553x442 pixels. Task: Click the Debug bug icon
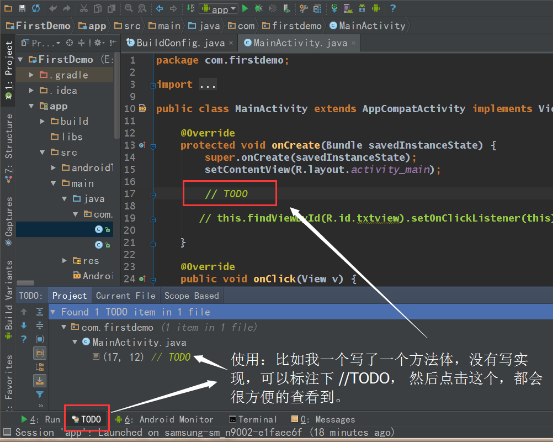pyautogui.click(x=259, y=8)
